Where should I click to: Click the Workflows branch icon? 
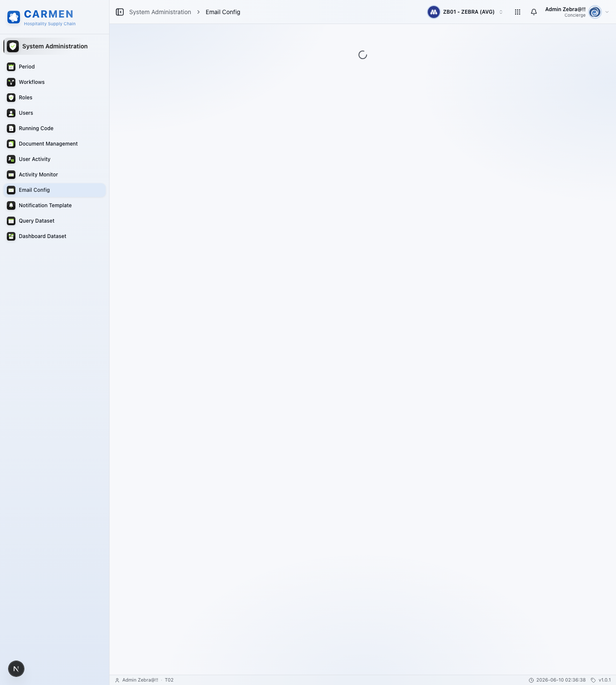click(11, 82)
